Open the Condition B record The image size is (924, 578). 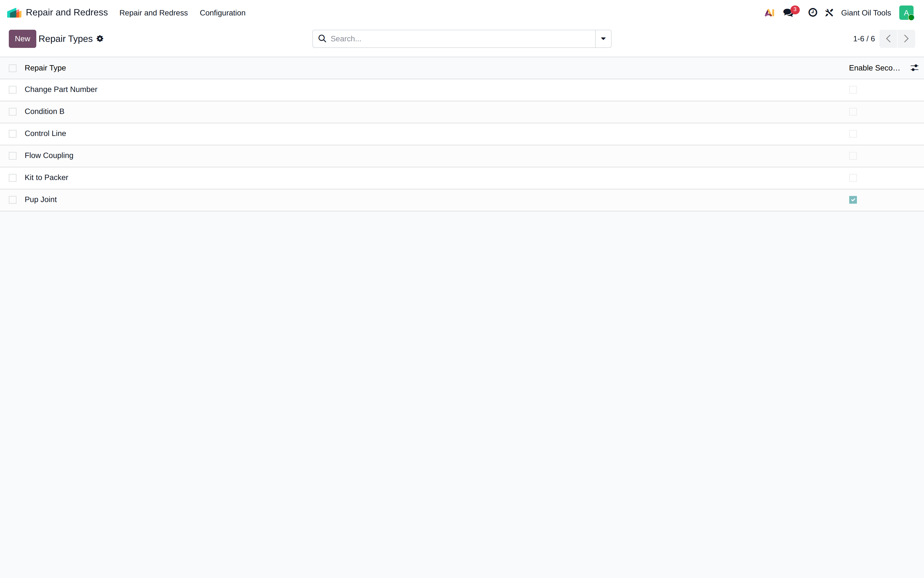44,112
